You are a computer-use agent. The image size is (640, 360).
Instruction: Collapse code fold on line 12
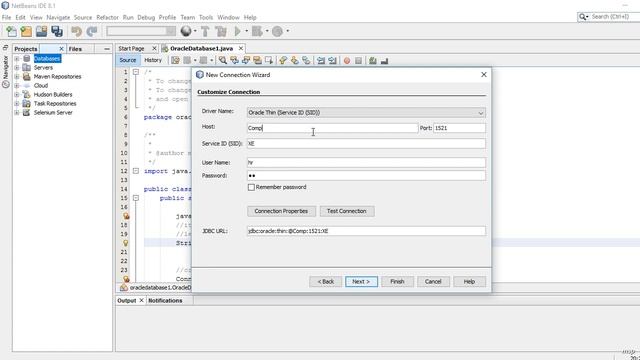click(x=136, y=171)
